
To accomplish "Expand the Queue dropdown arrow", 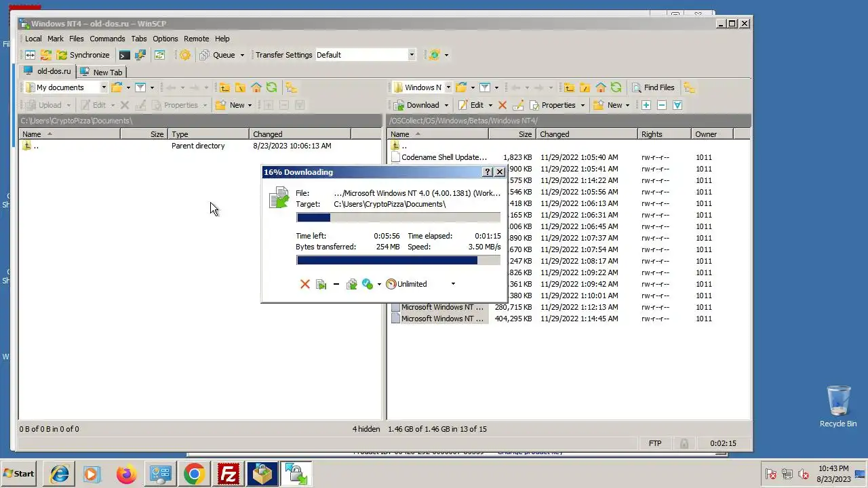I will coord(242,55).
